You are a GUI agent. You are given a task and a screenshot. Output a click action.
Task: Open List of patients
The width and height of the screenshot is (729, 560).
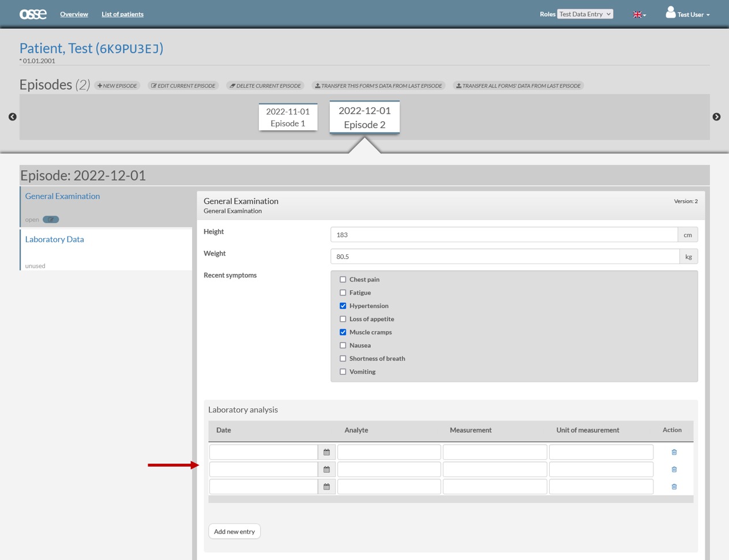[x=122, y=14]
